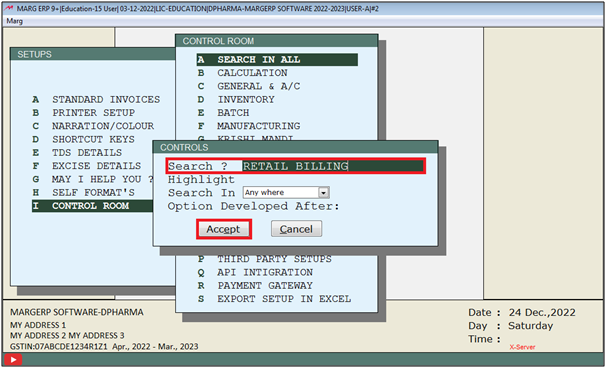
Task: Click the Accept button
Action: pos(224,229)
